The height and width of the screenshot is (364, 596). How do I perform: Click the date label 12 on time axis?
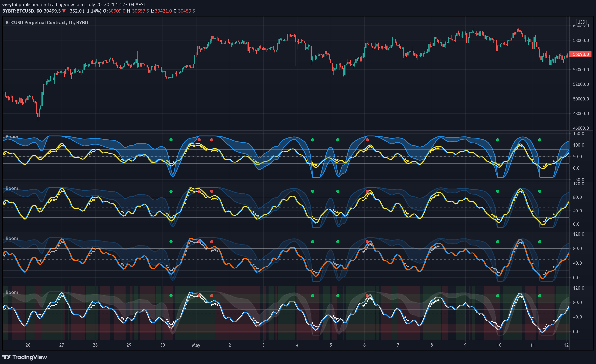[x=566, y=345]
